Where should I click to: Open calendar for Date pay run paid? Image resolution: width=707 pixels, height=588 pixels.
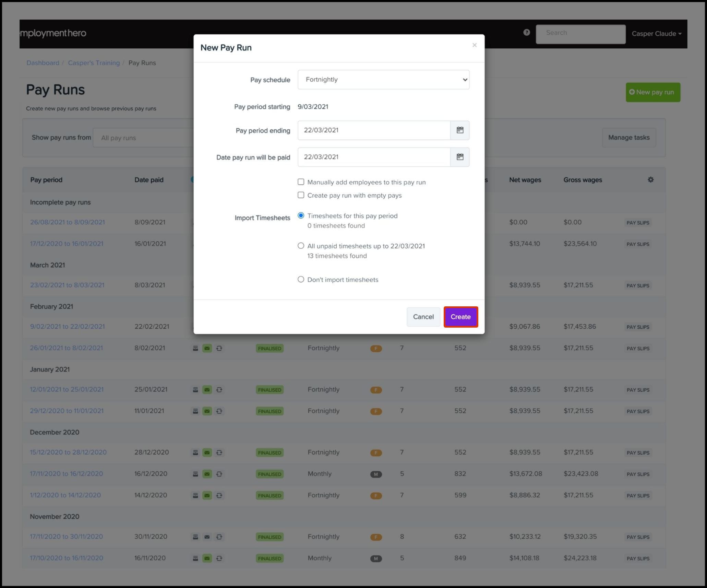[x=460, y=157]
